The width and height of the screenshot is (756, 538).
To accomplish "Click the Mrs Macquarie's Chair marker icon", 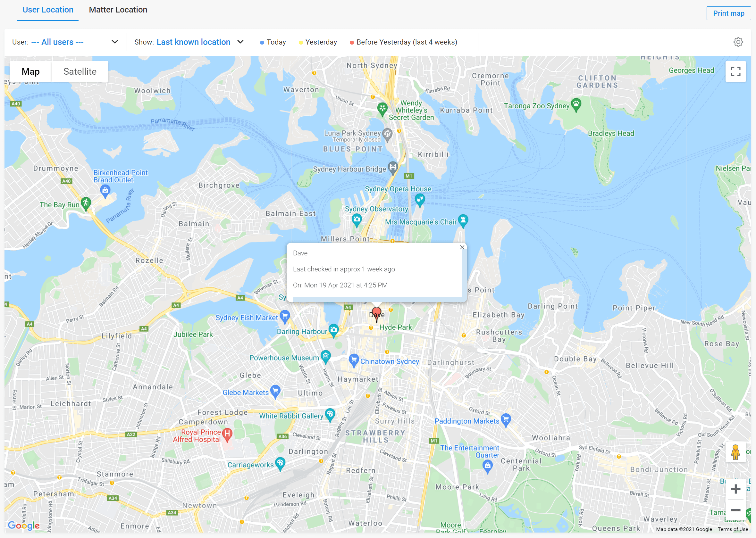I will 463,221.
